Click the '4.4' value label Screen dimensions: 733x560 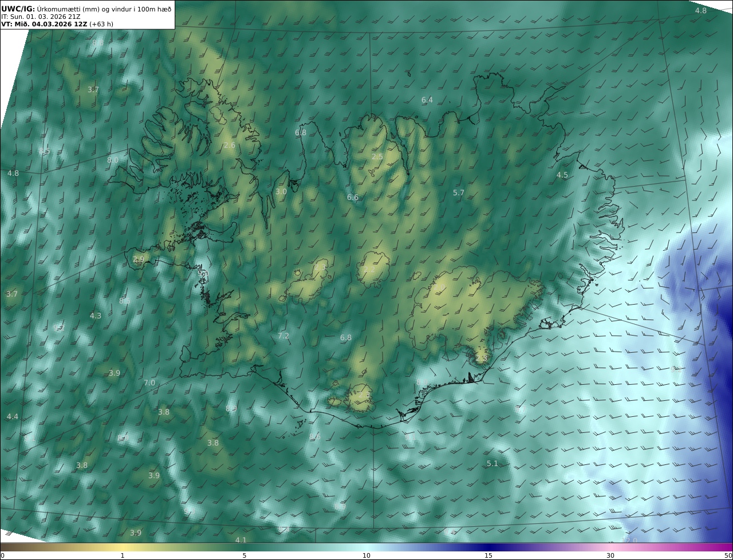pos(13,416)
